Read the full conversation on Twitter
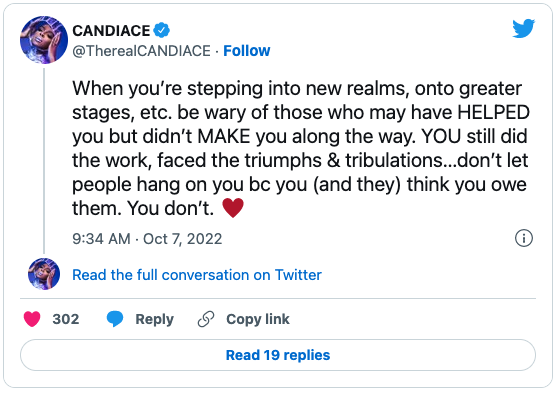This screenshot has width=558, height=394. tap(197, 275)
